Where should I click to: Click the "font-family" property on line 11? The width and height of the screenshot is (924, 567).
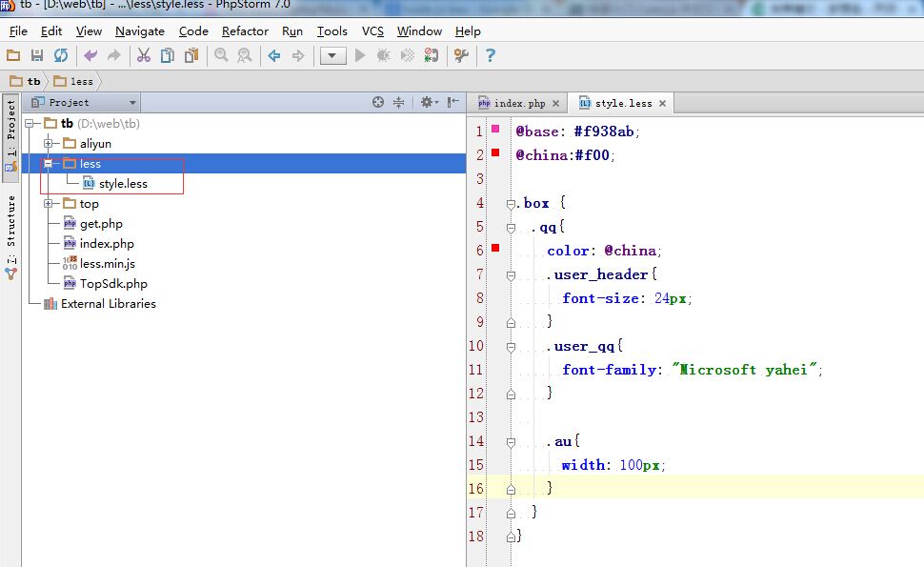point(609,370)
